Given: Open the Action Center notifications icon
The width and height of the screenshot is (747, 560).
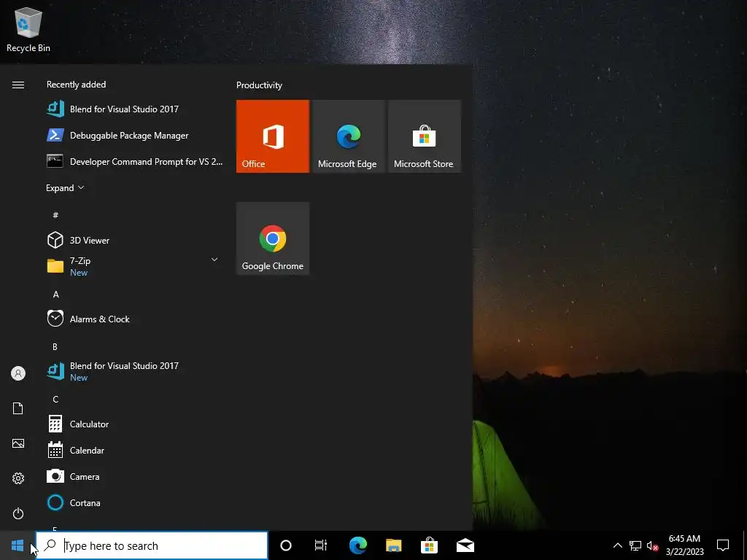Looking at the screenshot, I should click(723, 545).
